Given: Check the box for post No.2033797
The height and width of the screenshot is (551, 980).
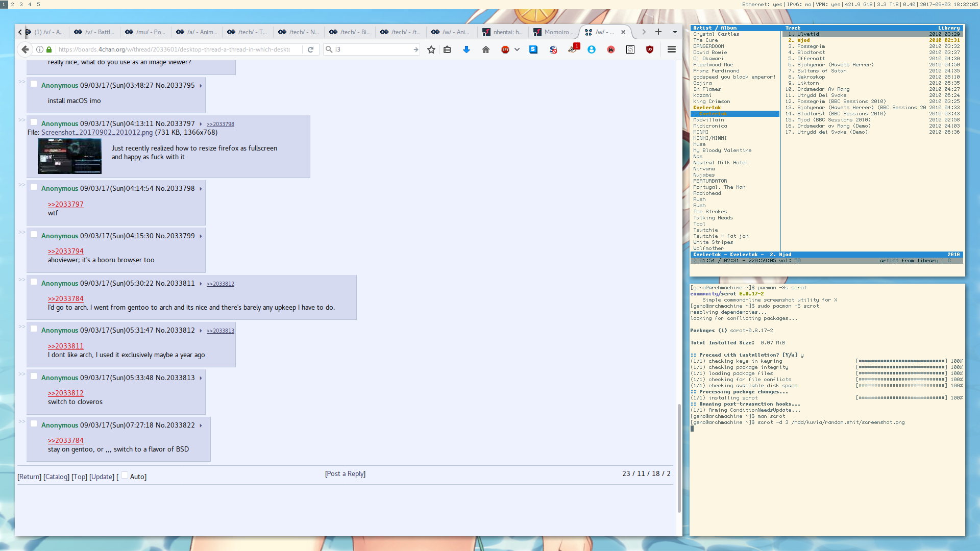Looking at the screenshot, I should coord(34,122).
